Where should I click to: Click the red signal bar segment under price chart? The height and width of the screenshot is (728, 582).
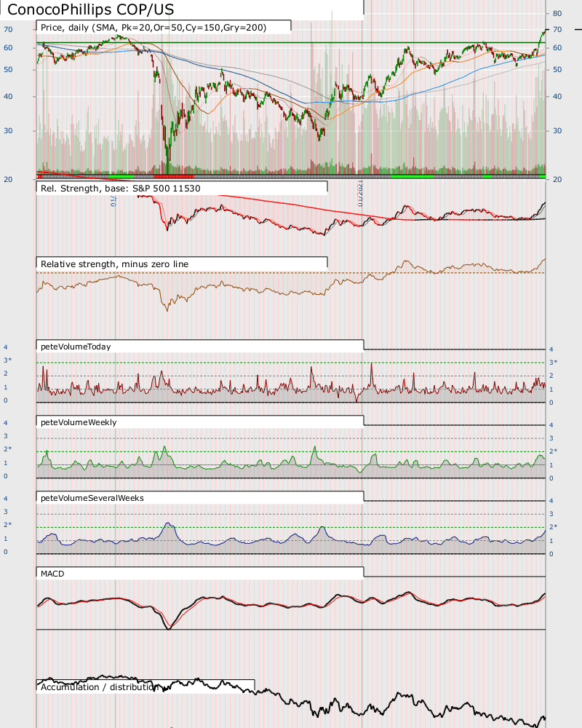174,176
